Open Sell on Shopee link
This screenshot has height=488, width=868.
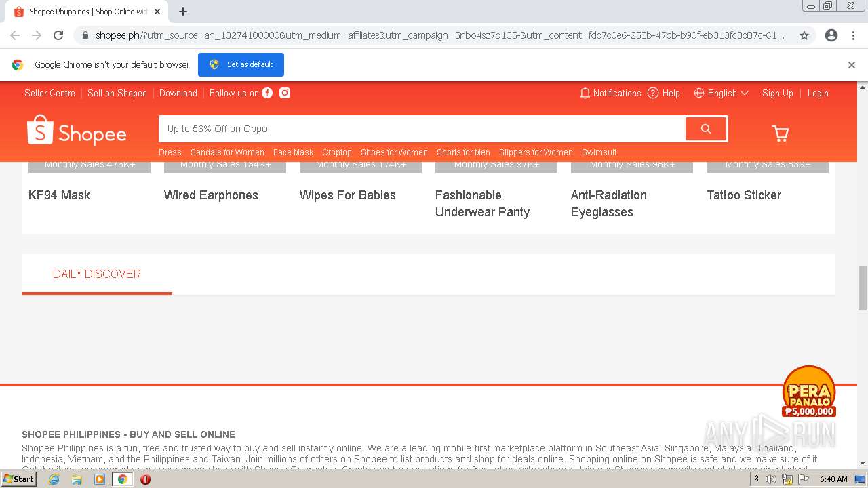pos(117,93)
